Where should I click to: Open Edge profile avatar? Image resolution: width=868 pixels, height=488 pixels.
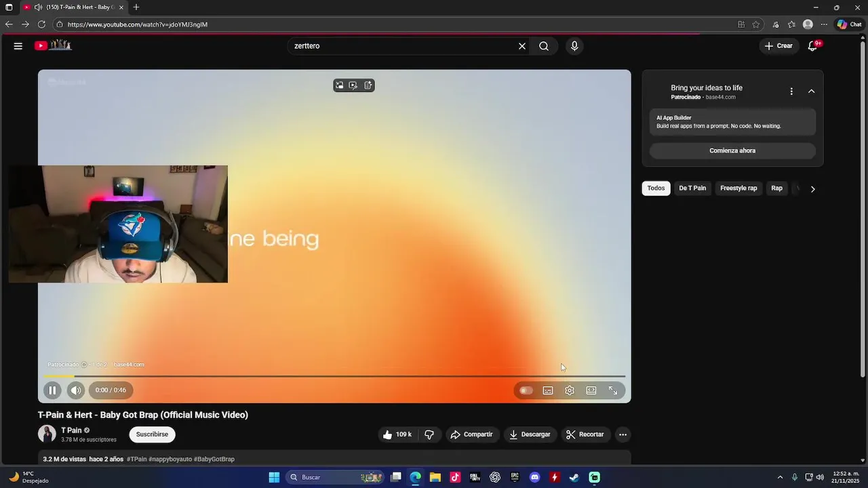[808, 24]
